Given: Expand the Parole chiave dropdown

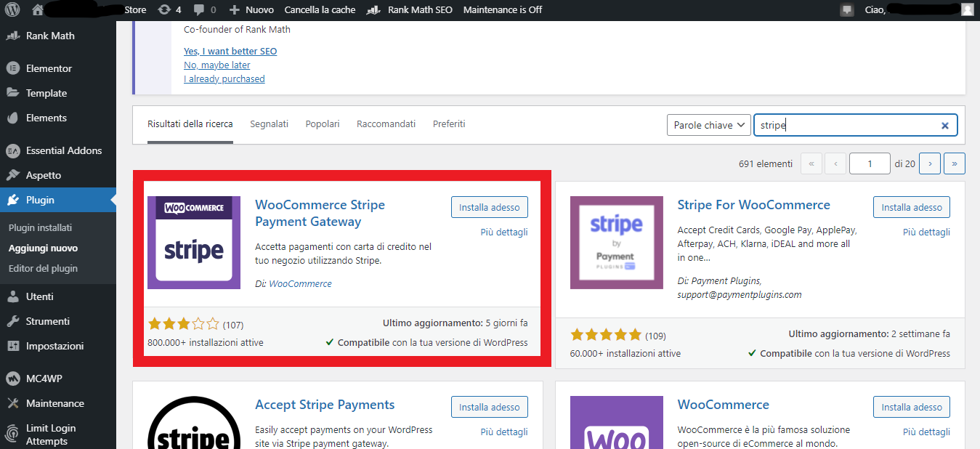Looking at the screenshot, I should pyautogui.click(x=708, y=125).
